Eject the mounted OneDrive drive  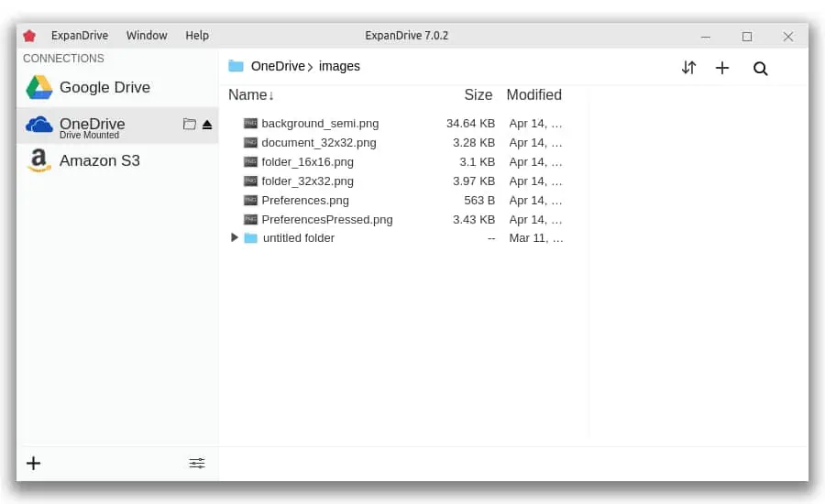pos(207,125)
